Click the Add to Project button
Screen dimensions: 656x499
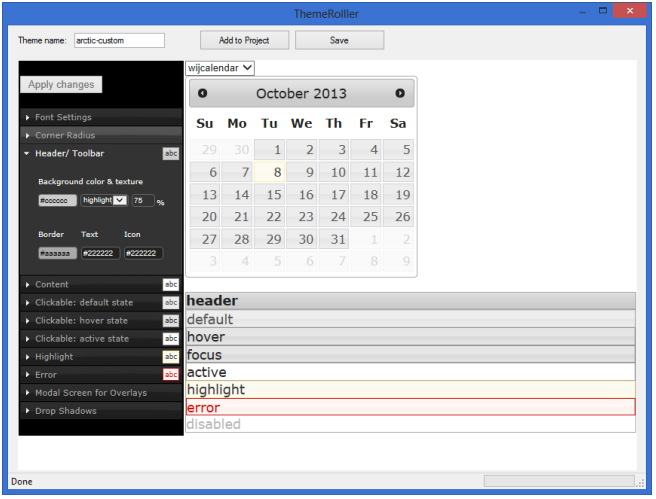tap(244, 40)
